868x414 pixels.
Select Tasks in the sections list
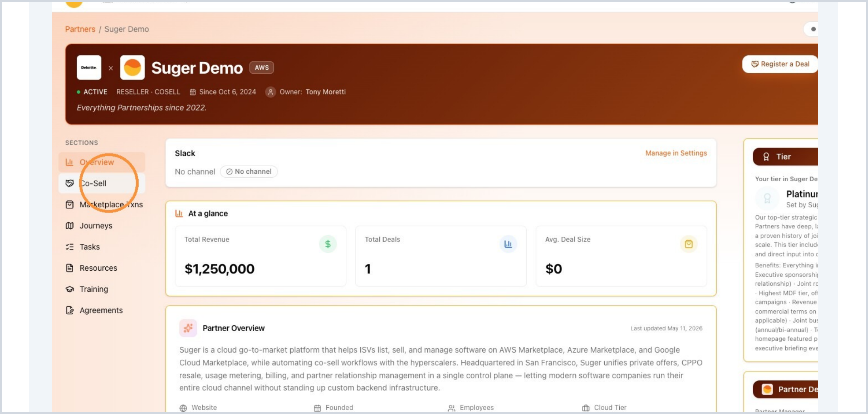102,247
